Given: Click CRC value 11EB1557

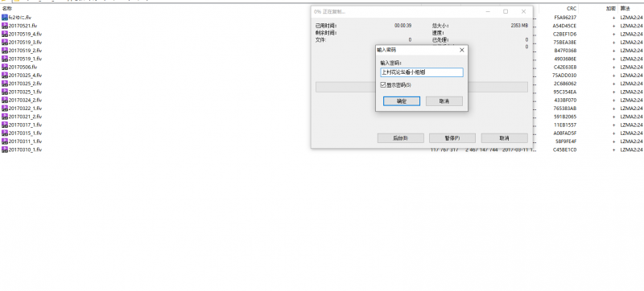Looking at the screenshot, I should point(565,125).
